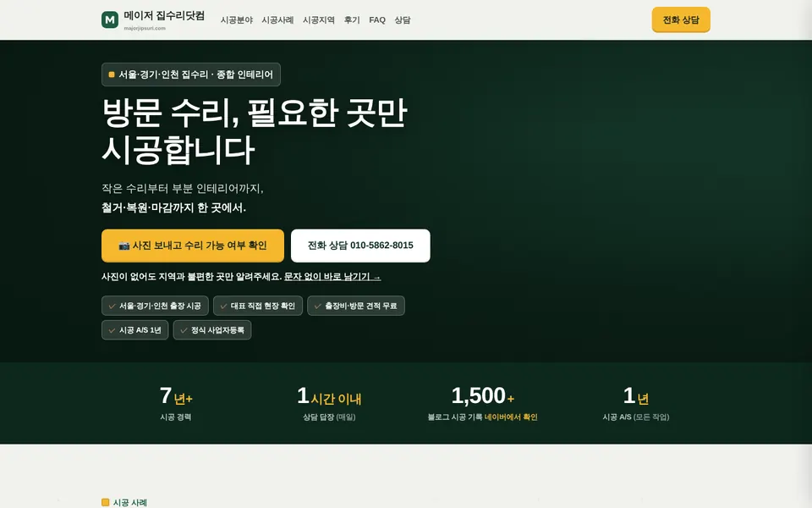Click the 출장비·방문 견적 무료 badge
This screenshot has height=508, width=812.
[356, 306]
